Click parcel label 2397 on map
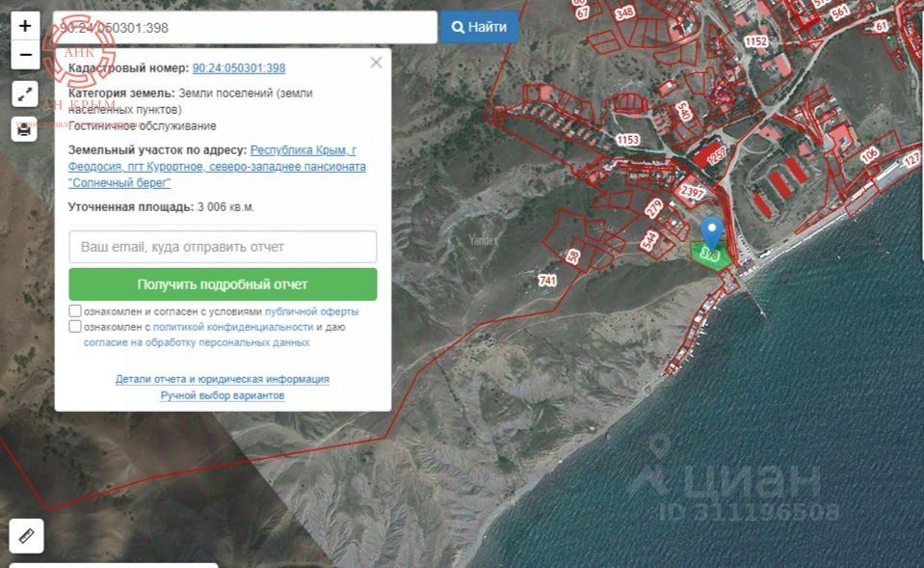The height and width of the screenshot is (568, 924). pos(692,192)
